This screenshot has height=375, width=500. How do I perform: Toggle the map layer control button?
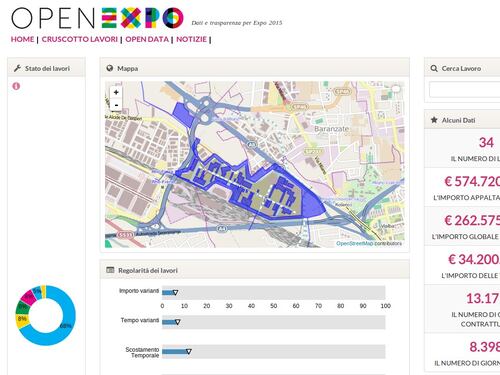(x=396, y=89)
